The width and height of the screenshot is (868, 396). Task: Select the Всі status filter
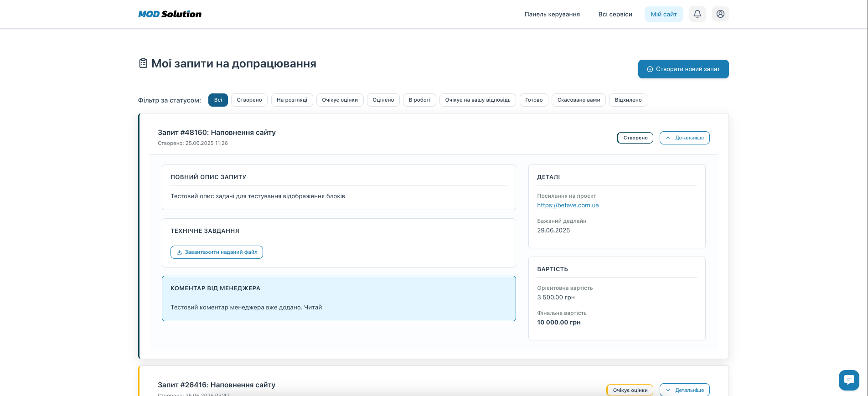(218, 100)
